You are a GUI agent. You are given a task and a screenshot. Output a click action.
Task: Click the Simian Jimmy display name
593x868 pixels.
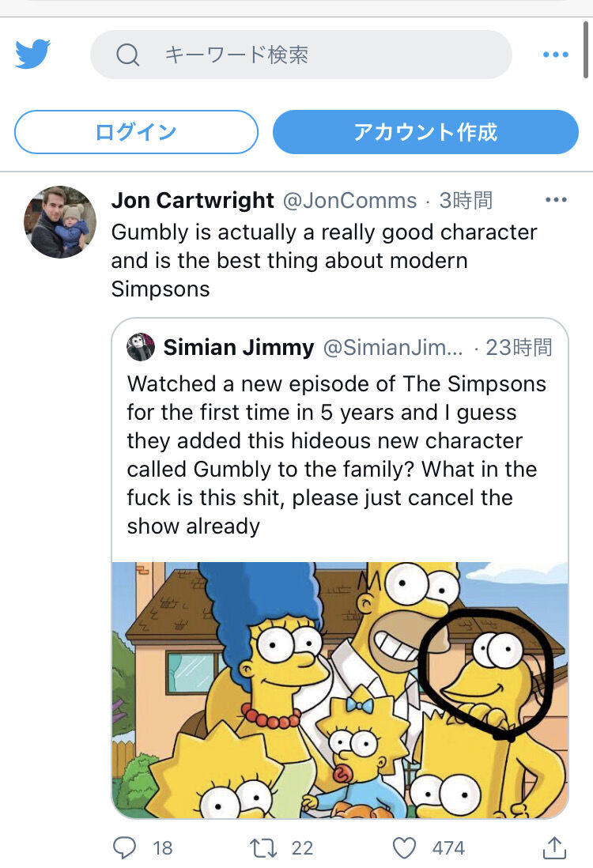pos(239,347)
